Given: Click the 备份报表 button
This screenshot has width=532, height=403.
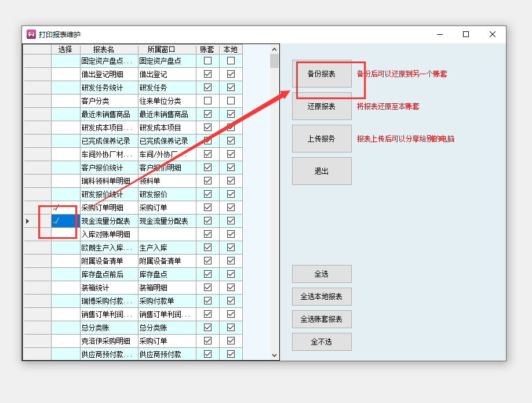Looking at the screenshot, I should (322, 74).
